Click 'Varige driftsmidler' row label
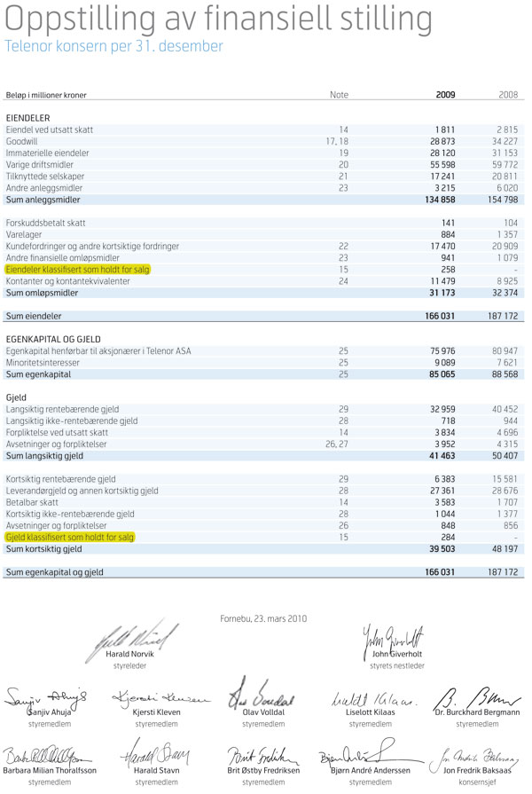Image resolution: width=532 pixels, height=794 pixels. point(40,165)
